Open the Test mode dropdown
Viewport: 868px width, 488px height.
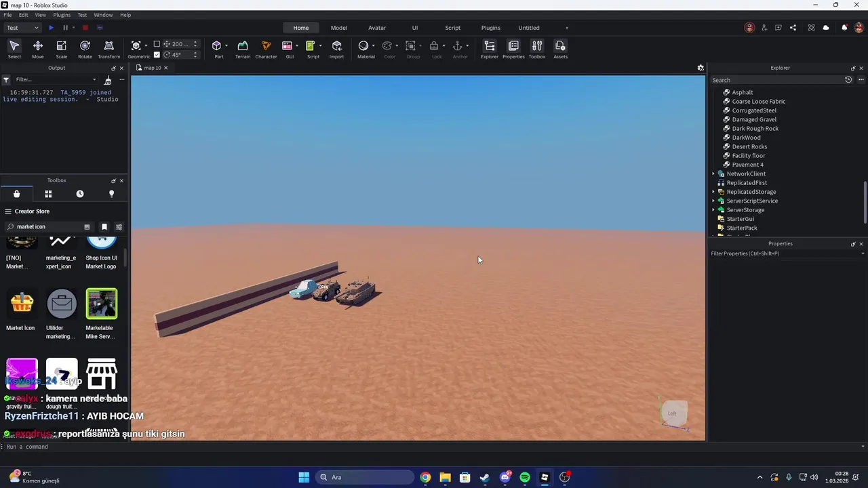tap(22, 28)
